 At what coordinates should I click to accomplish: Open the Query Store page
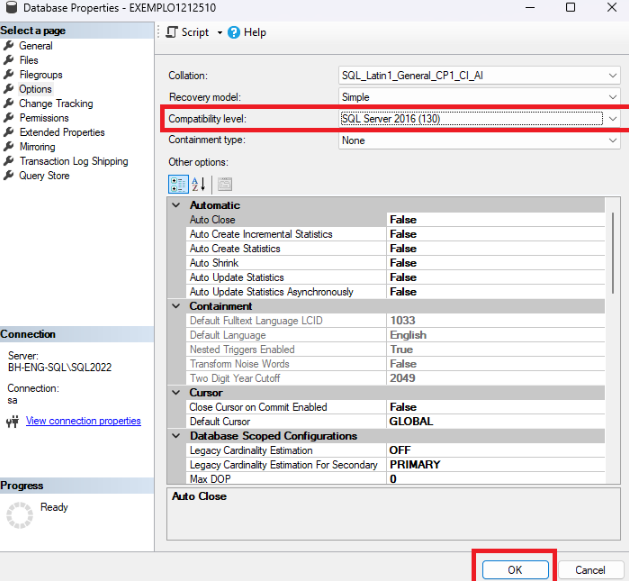[x=44, y=176]
